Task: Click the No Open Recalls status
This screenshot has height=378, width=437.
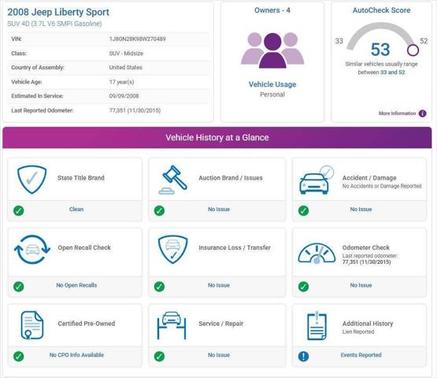Action: coord(76,285)
